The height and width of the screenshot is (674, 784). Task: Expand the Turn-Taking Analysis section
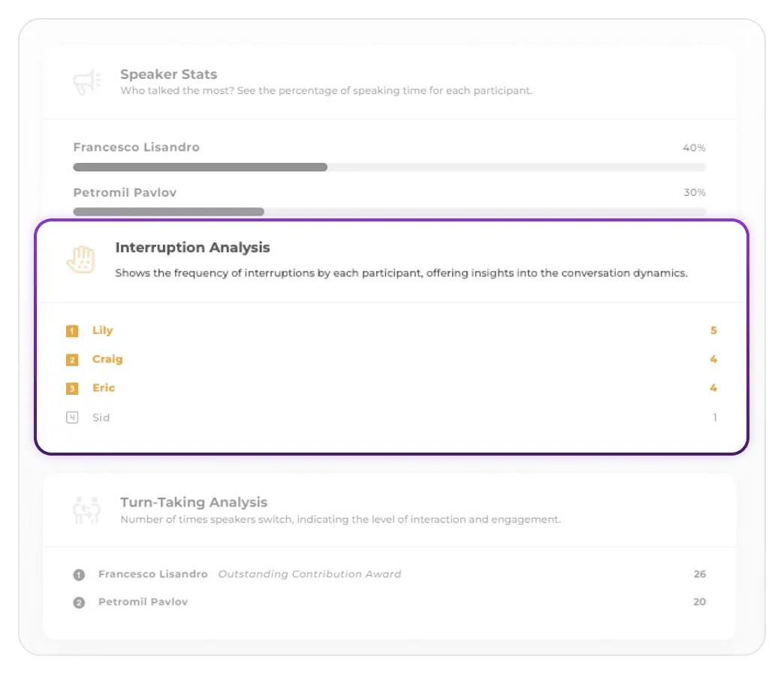pos(194,501)
